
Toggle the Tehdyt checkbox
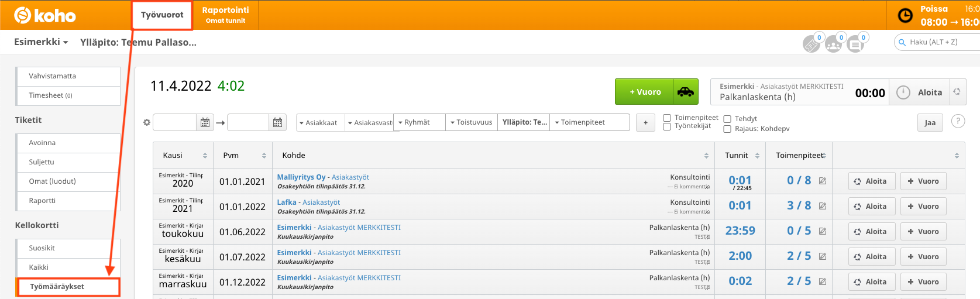pyautogui.click(x=728, y=119)
